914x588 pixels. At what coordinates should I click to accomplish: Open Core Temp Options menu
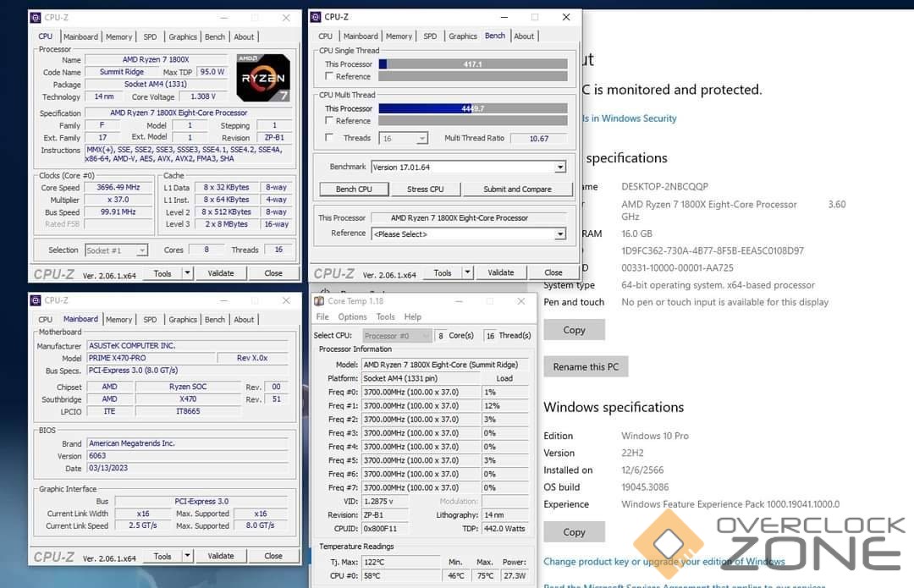point(352,316)
